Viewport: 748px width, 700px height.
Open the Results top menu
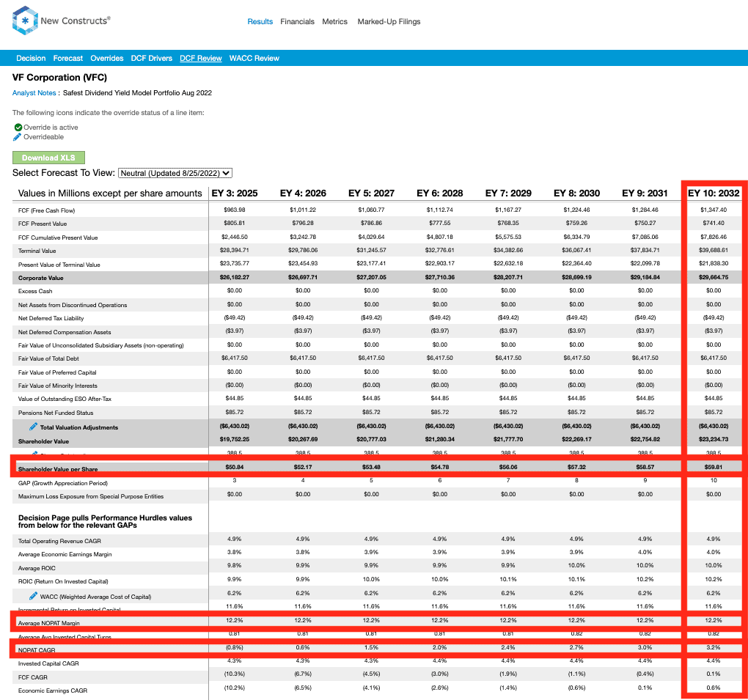tap(260, 21)
